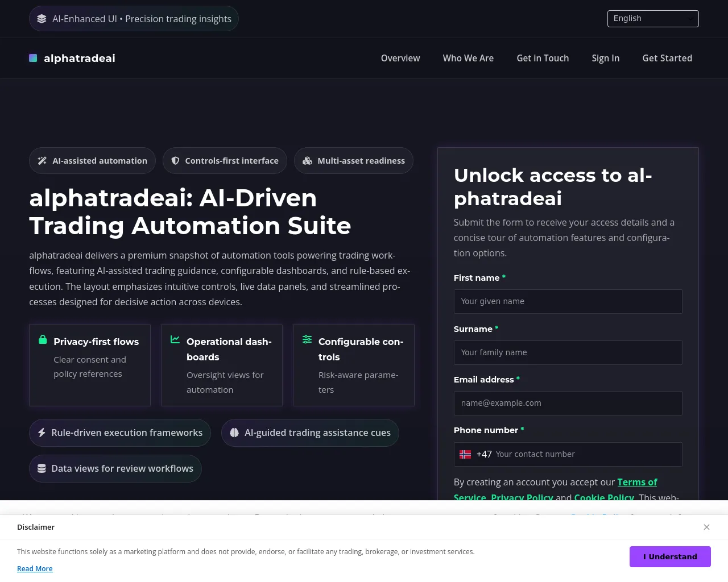This screenshot has width=728, height=582.
Task: Click the cubes Multi-asset readiness icon
Action: click(x=307, y=161)
